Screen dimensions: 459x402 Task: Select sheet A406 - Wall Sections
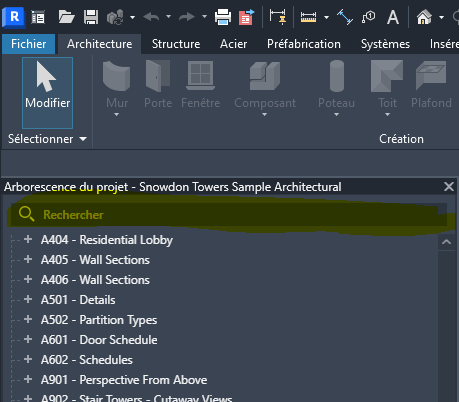click(x=95, y=280)
